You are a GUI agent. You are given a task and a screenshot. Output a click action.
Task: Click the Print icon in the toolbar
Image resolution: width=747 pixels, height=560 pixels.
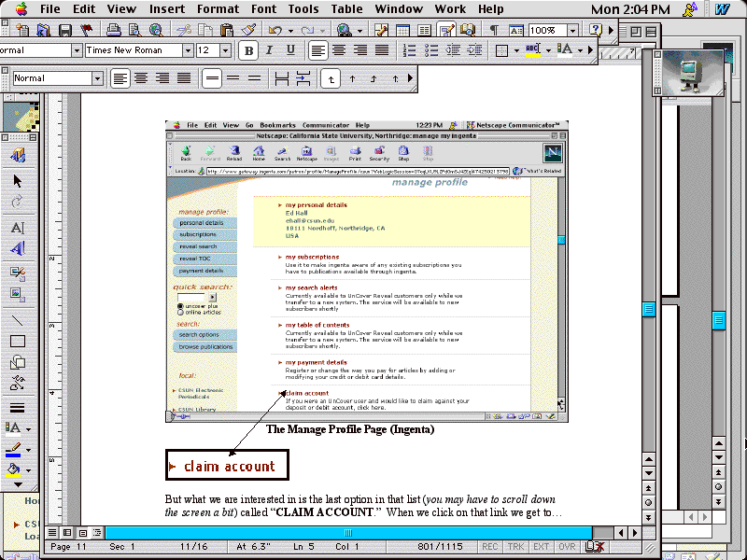(113, 31)
